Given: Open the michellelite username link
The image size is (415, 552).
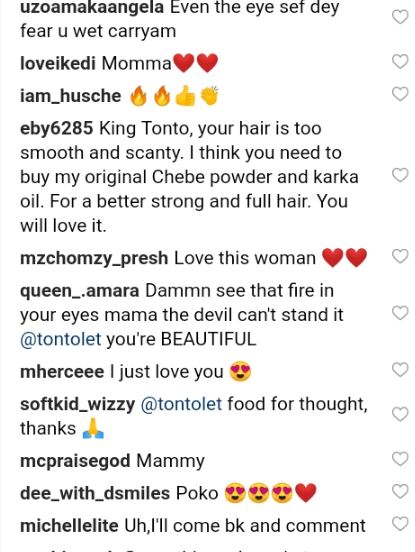Looking at the screenshot, I should [69, 526].
